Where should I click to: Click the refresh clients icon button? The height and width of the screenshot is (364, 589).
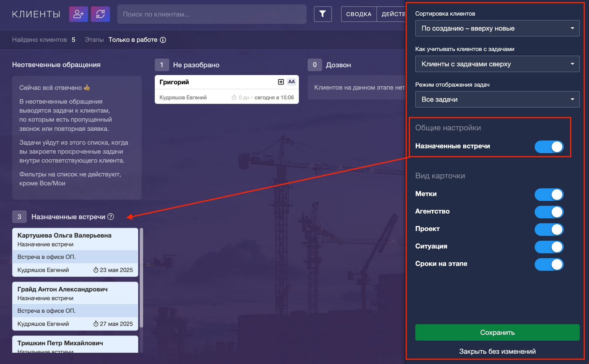(100, 14)
